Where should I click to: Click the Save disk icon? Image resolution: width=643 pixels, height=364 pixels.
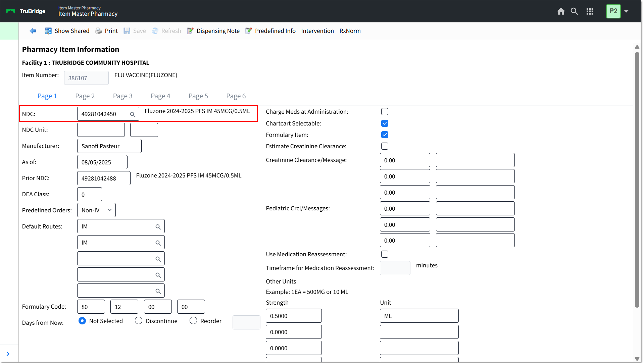click(x=127, y=31)
